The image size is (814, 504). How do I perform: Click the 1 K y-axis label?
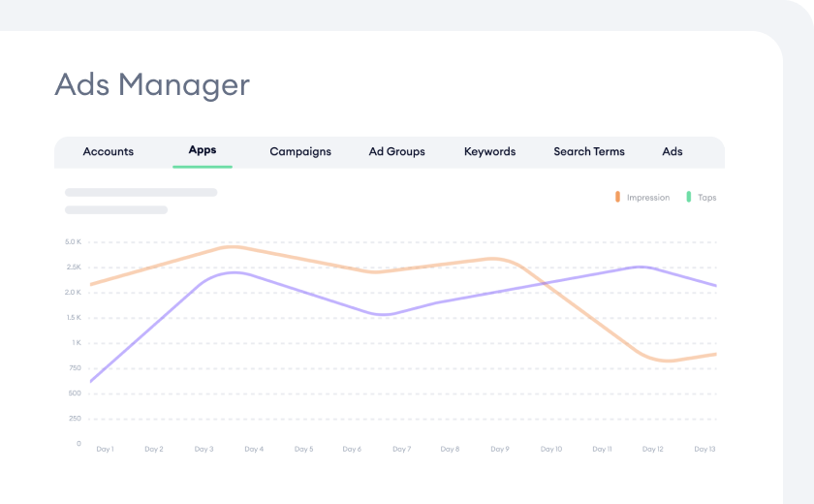[77, 342]
